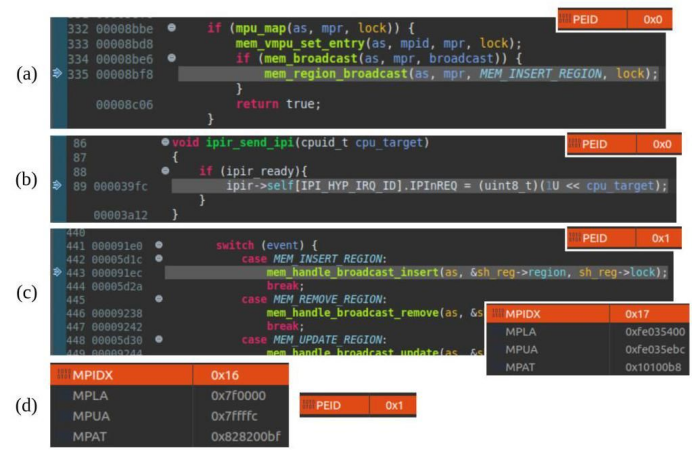The height and width of the screenshot is (450, 692).
Task: Click line number 87 in the gutter
Action: click(80, 158)
